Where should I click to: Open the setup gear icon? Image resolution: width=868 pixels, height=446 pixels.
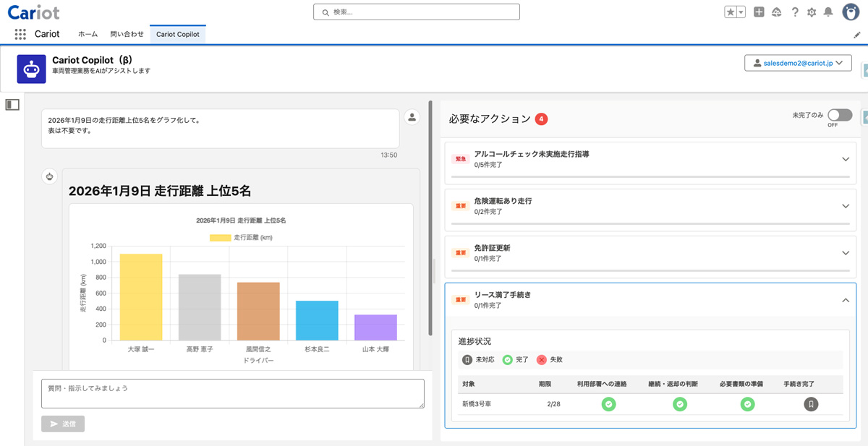(x=812, y=12)
